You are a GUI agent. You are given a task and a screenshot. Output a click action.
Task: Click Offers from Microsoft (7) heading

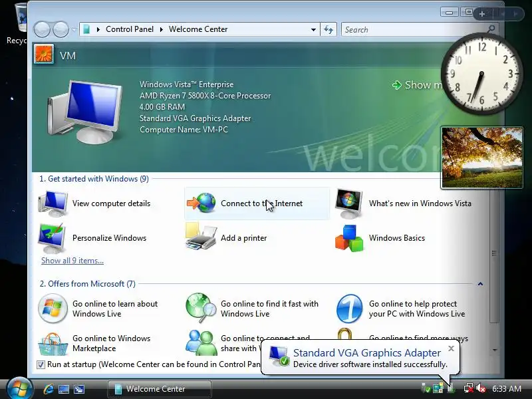pos(88,284)
